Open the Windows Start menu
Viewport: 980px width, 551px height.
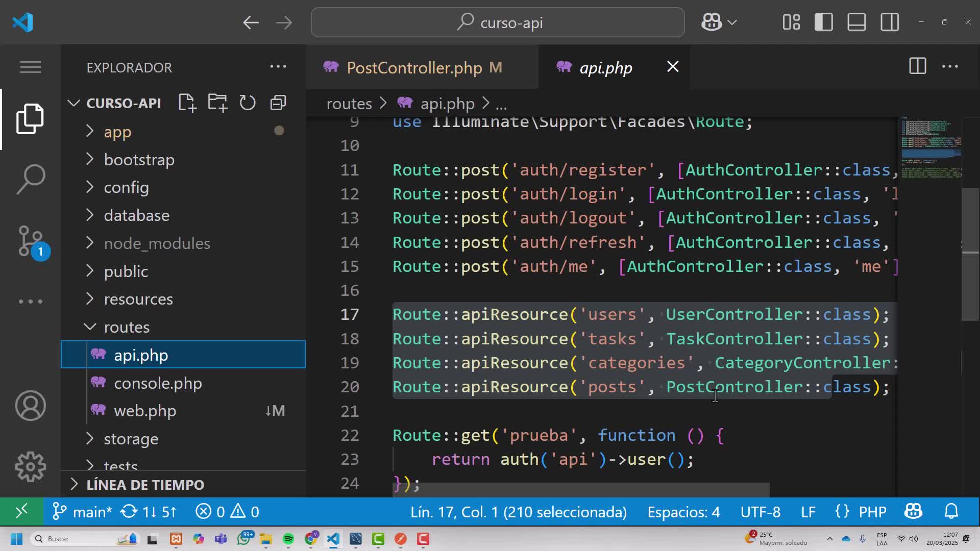pos(16,539)
